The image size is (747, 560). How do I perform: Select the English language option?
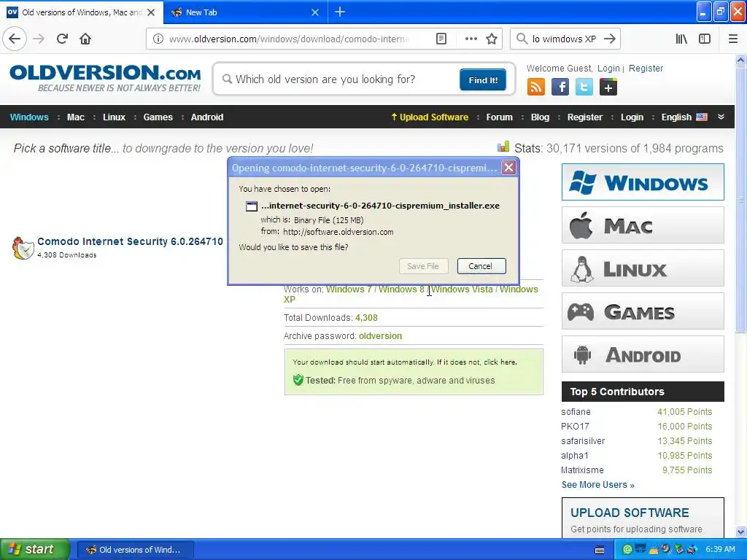[684, 117]
